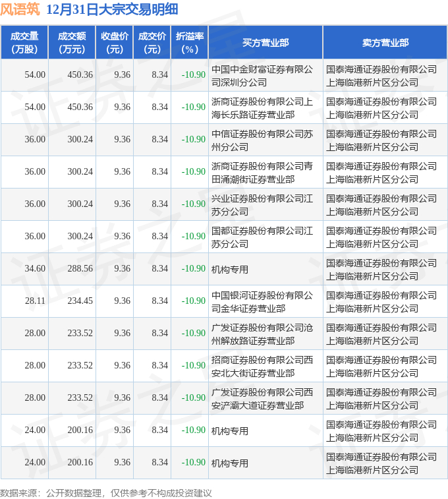This screenshot has width=448, height=499.
Task: Click buyer 招商证券西安北大街证券营业部
Action: [x=262, y=367]
